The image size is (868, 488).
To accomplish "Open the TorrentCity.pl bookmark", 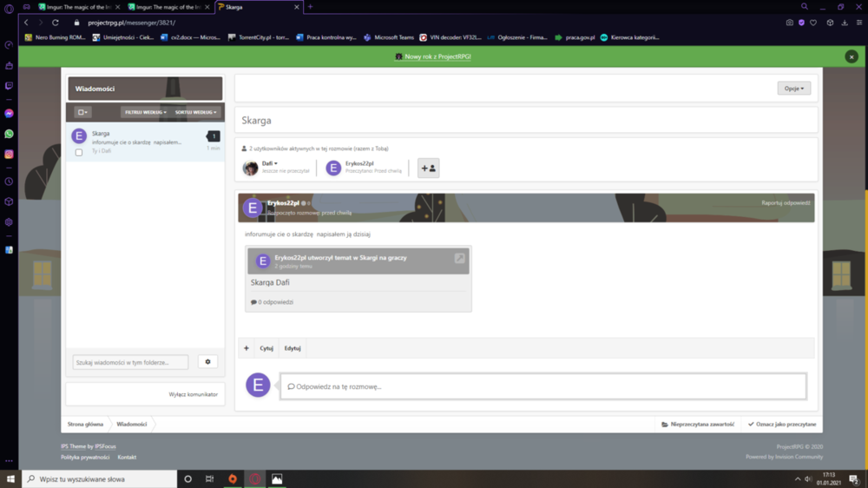I will point(259,37).
